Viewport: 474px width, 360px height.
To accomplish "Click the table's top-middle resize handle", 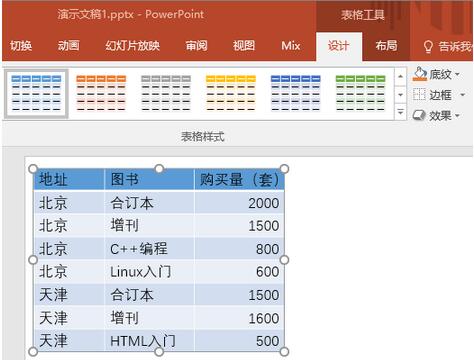I will click(159, 169).
